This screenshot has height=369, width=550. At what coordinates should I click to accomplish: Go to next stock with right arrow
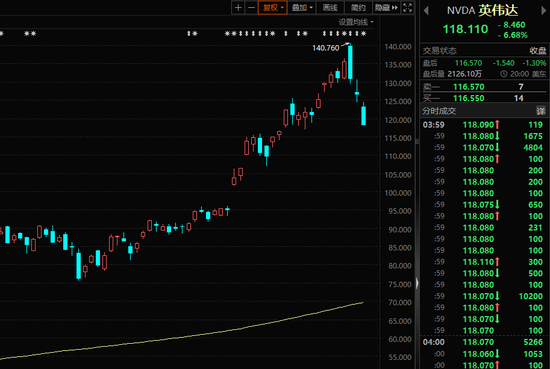[x=543, y=11]
